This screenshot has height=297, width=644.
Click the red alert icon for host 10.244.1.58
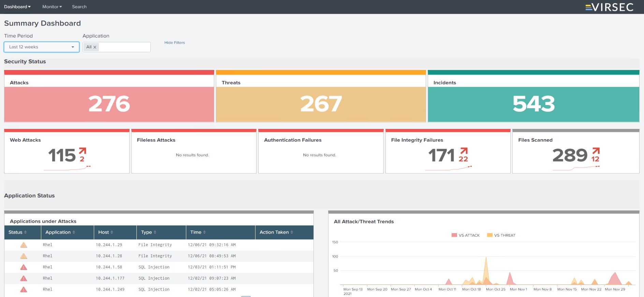click(24, 267)
